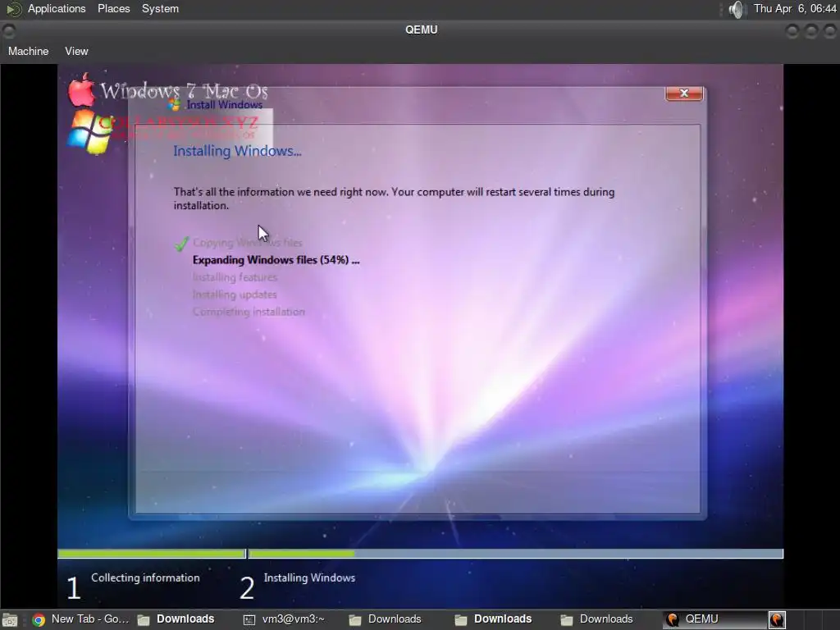This screenshot has width=840, height=630.
Task: Click the Installing Windows progress bar segment
Action: [x=516, y=554]
